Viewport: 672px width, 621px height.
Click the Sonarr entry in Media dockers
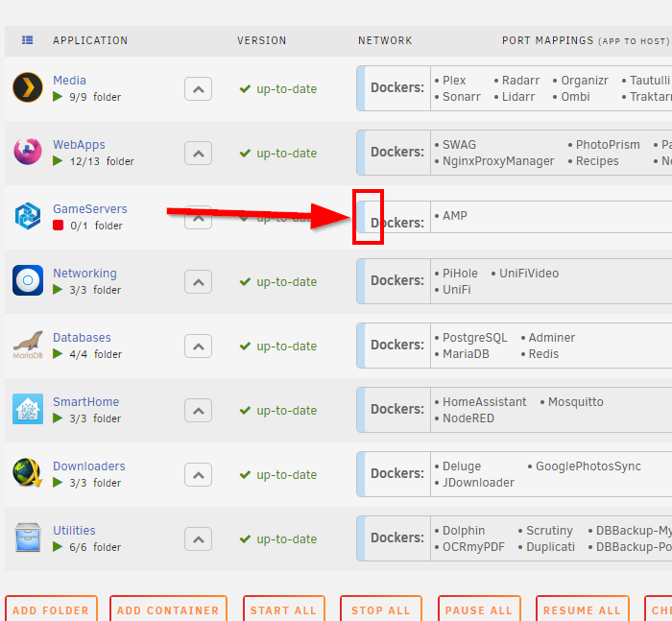pyautogui.click(x=461, y=96)
